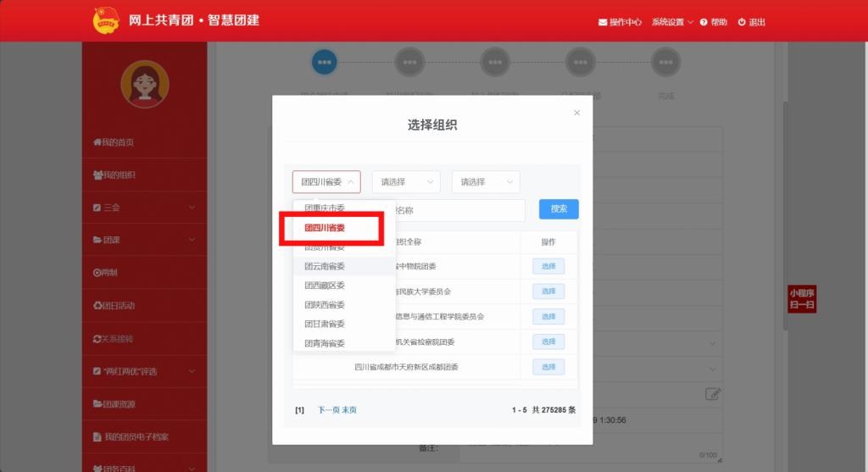Expand the 系统设置 dropdown menu
The height and width of the screenshot is (472, 868).
672,22
